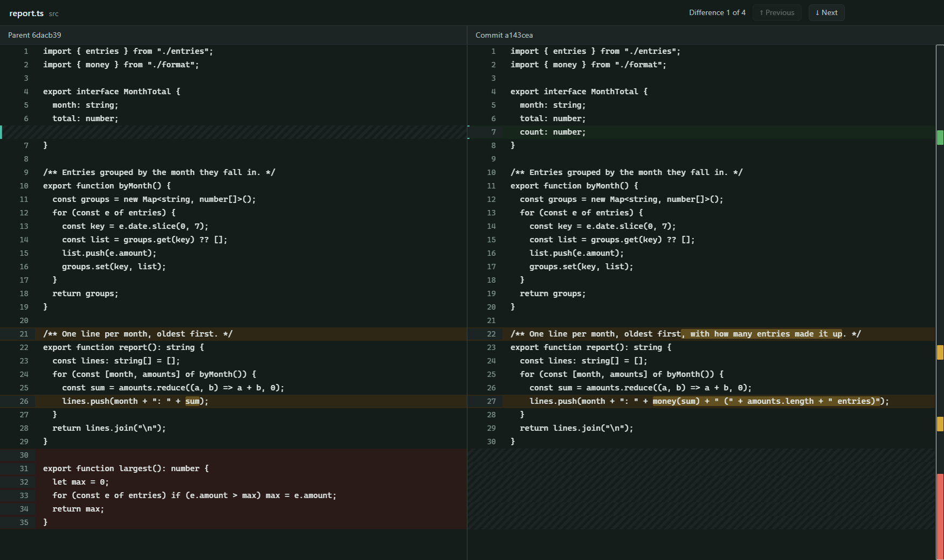Click the src folder label
This screenshot has width=944, height=560.
54,14
